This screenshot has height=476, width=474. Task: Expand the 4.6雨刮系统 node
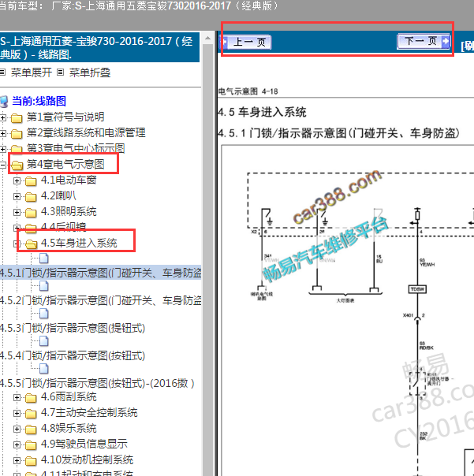click(17, 398)
